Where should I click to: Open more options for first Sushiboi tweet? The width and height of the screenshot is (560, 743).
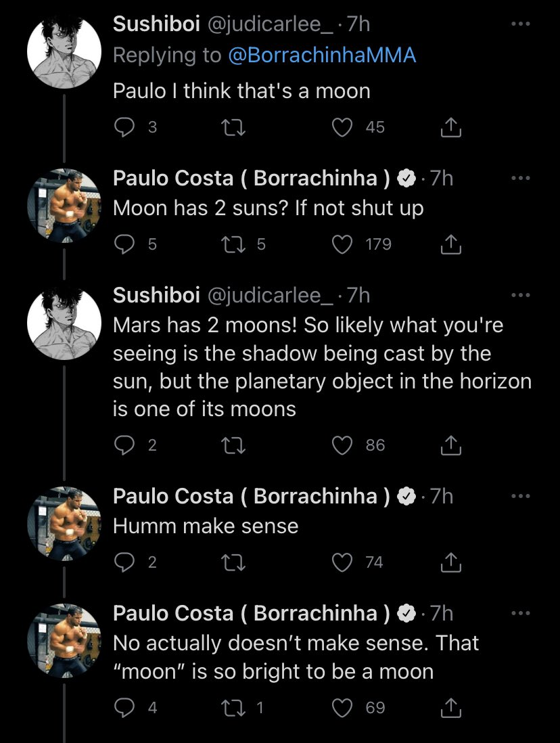tap(519, 24)
